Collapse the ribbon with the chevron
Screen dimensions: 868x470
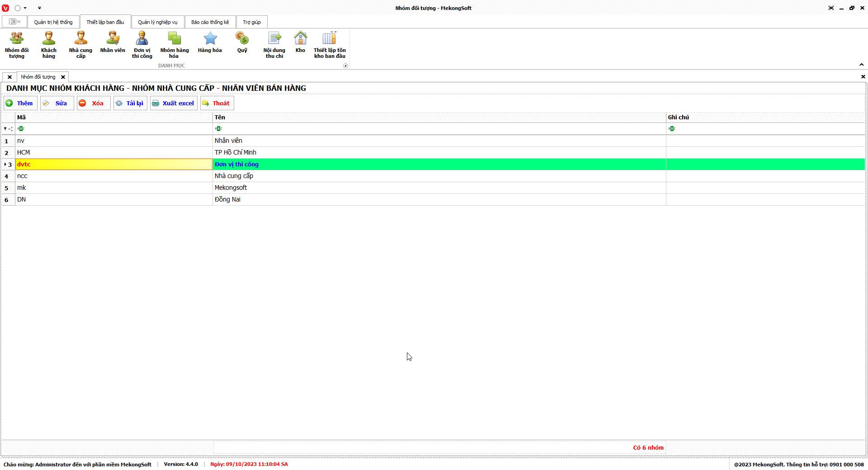862,65
